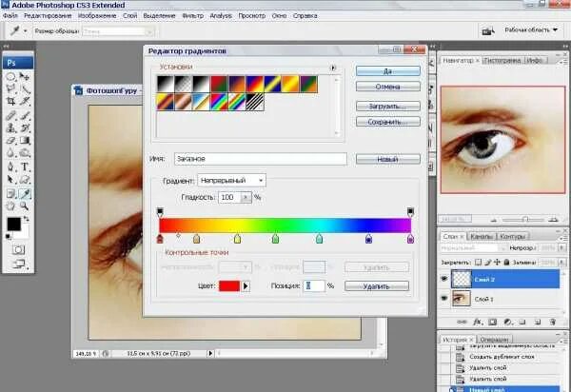Open the Analysis menu
Screen dimensions: 571x392
pos(221,15)
